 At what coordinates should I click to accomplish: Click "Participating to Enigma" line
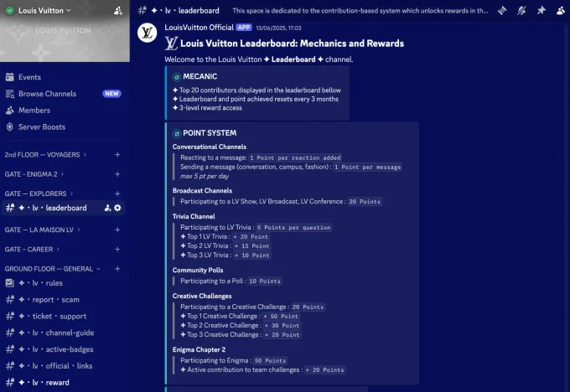click(233, 360)
